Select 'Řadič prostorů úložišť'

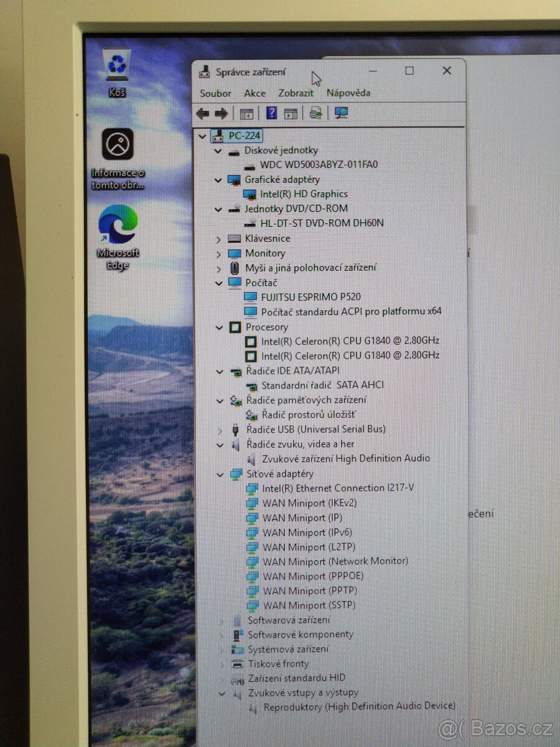click(309, 415)
